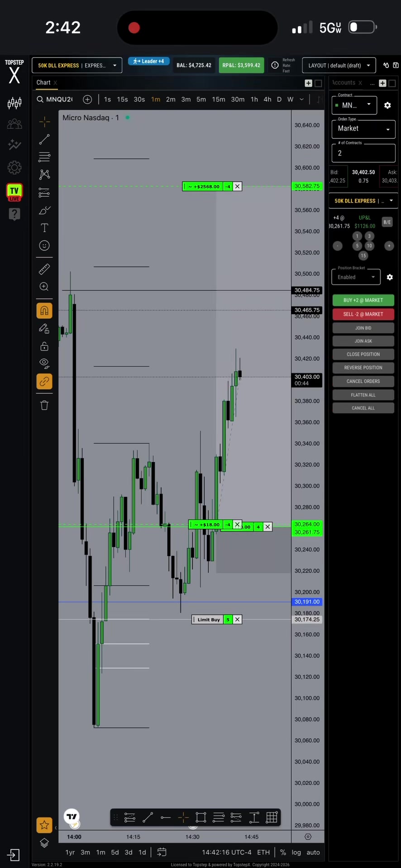Select quantity preset 10
The height and width of the screenshot is (868, 401).
pyautogui.click(x=369, y=246)
